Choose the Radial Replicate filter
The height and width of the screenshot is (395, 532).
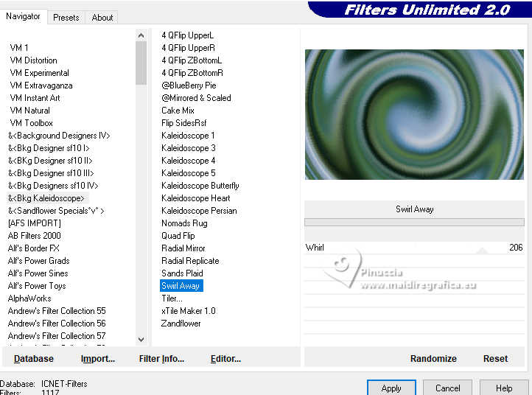(x=190, y=261)
